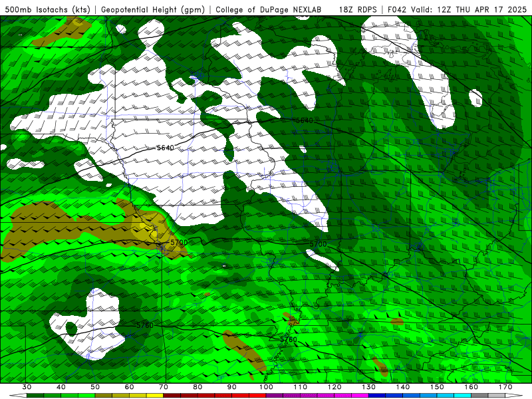This screenshot has height=399, width=532.
Task: Click the eastern 5760 height contour label
Action: [x=289, y=339]
